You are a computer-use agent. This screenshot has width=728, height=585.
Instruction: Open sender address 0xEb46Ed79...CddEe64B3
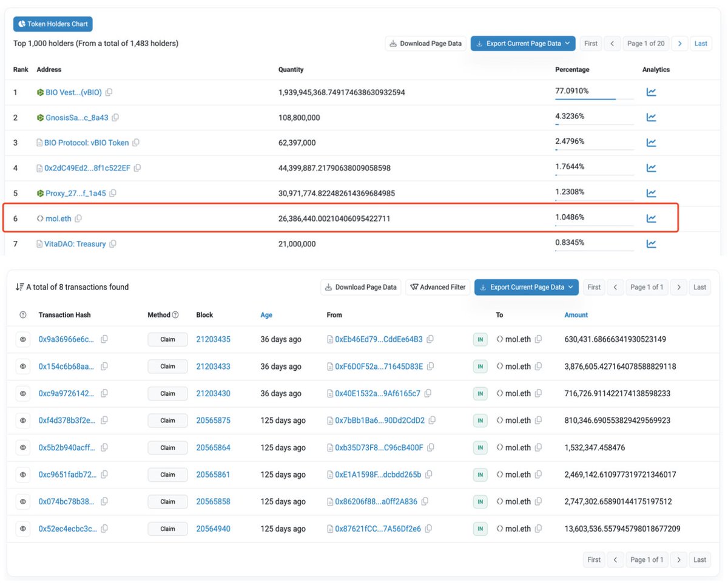(x=379, y=340)
